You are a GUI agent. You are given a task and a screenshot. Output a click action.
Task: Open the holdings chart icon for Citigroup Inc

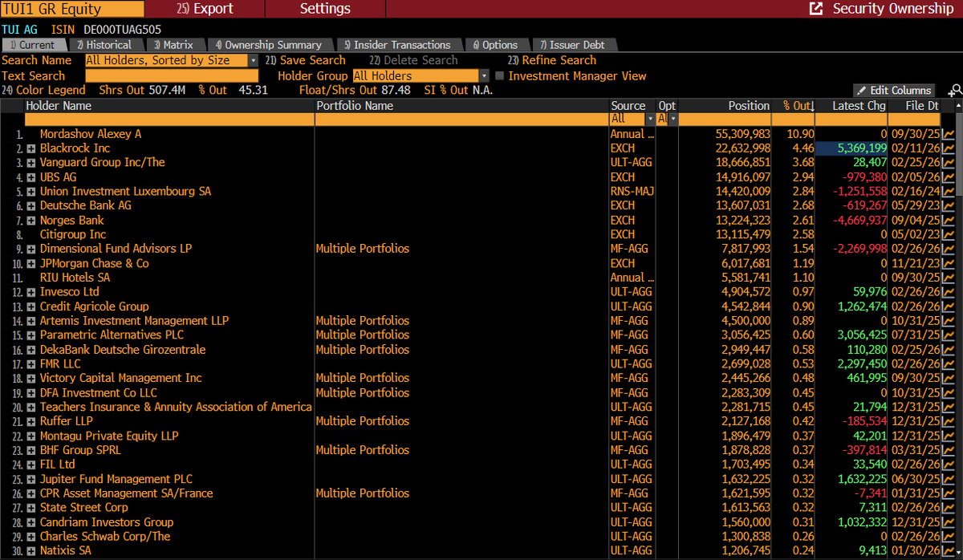(x=949, y=235)
